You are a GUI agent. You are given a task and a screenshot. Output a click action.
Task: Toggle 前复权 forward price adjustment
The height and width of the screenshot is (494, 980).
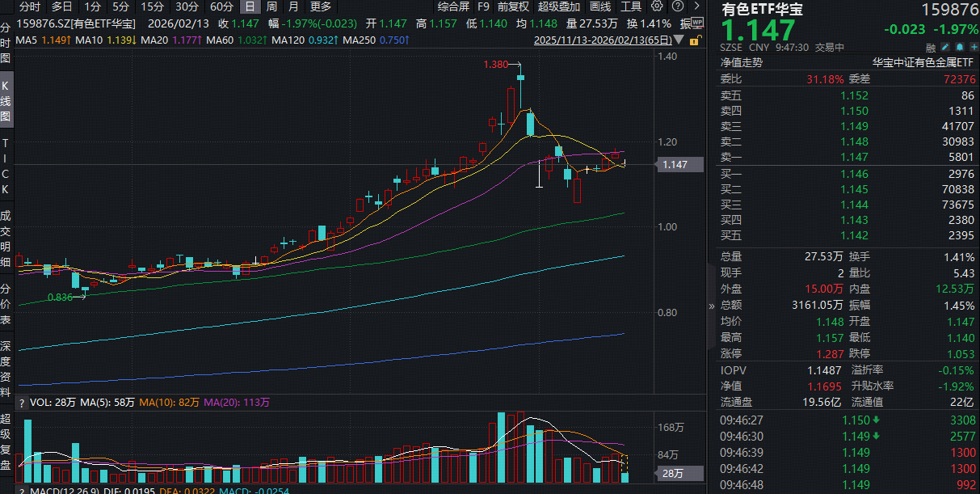tap(515, 6)
